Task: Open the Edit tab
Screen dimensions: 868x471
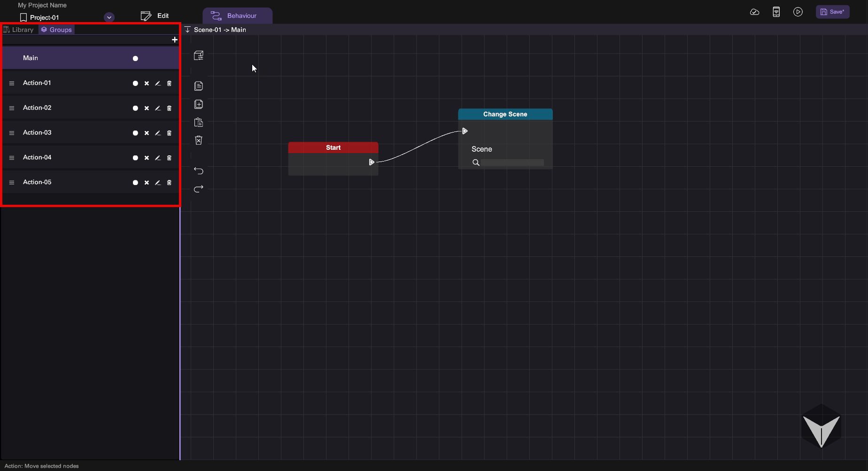Action: tap(155, 16)
